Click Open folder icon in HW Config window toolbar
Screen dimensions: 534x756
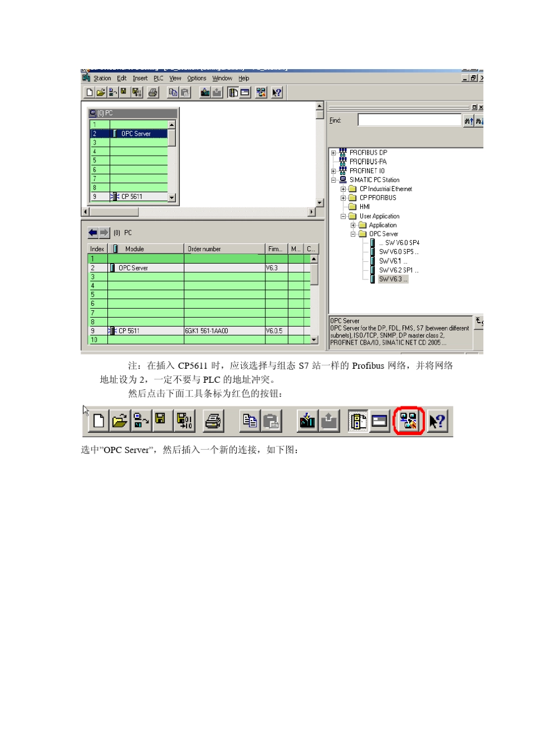[x=101, y=93]
